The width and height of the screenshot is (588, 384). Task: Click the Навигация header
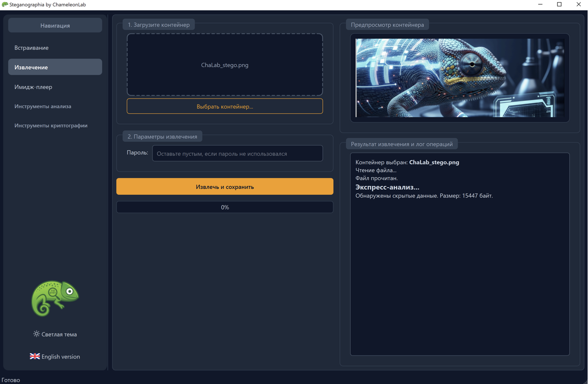pyautogui.click(x=55, y=25)
